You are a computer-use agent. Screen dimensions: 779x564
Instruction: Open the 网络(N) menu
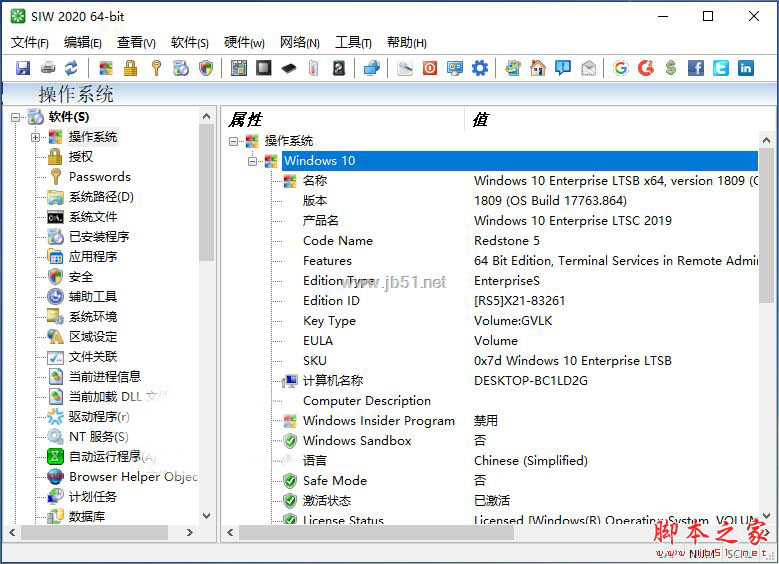click(300, 43)
